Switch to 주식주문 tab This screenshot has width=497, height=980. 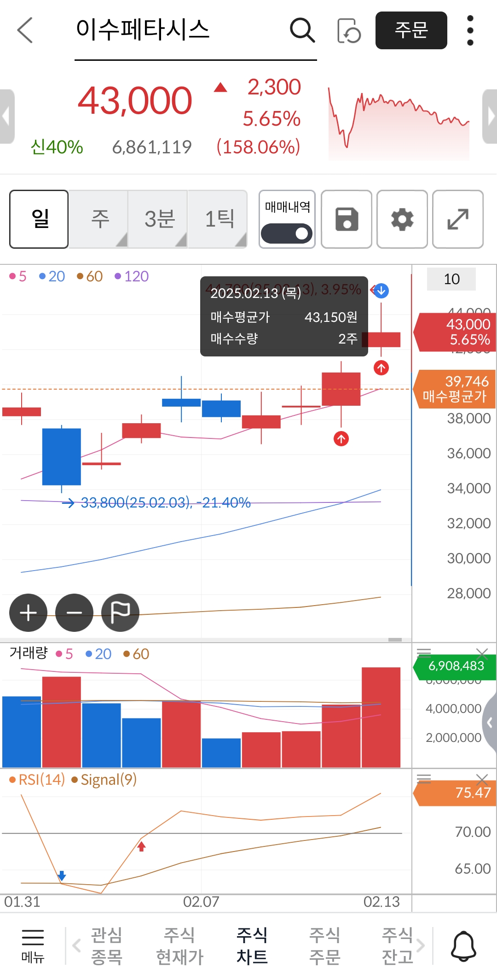coord(325,946)
